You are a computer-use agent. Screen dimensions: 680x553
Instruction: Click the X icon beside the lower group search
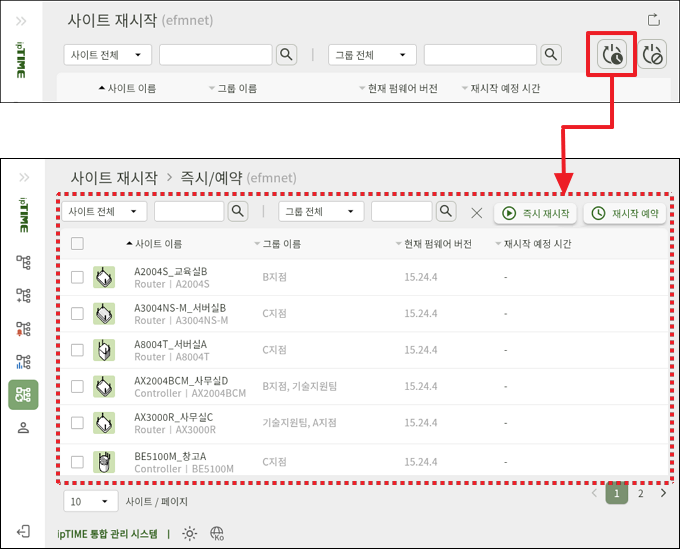coord(477,213)
